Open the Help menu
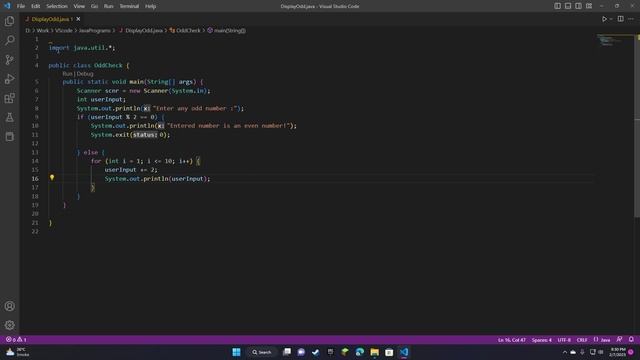640x360 pixels. click(151, 6)
